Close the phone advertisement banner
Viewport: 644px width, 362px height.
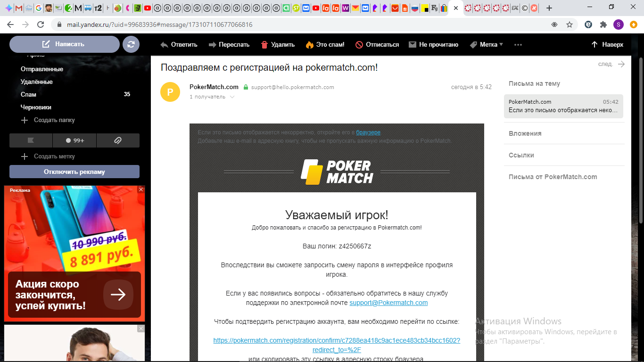coord(141,189)
